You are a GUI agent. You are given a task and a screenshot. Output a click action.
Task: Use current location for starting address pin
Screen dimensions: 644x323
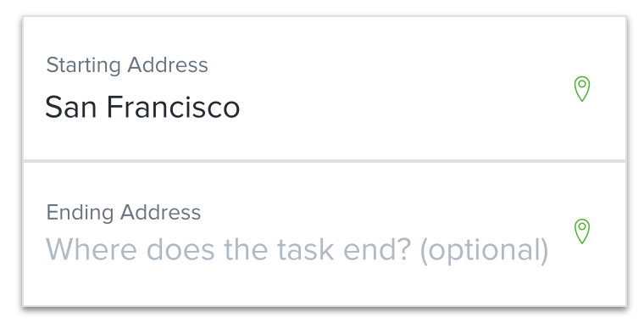pos(581,89)
